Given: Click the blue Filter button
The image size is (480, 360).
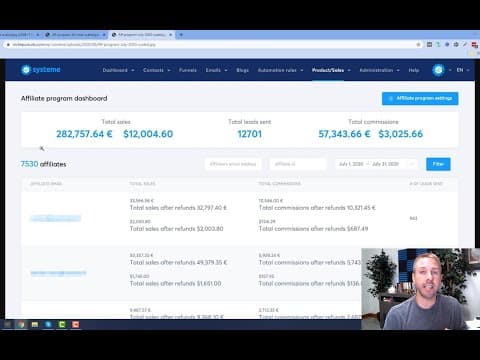Looking at the screenshot, I should point(438,164).
